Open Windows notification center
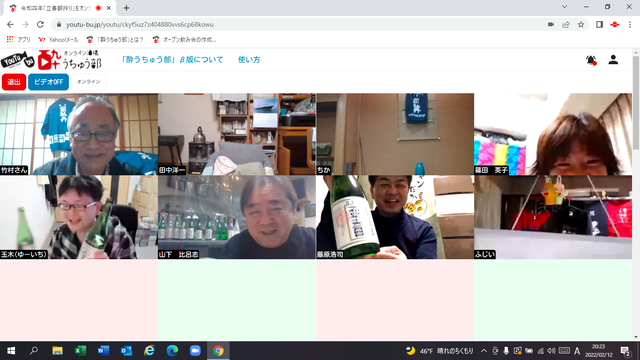The width and height of the screenshot is (640, 360). [x=625, y=351]
